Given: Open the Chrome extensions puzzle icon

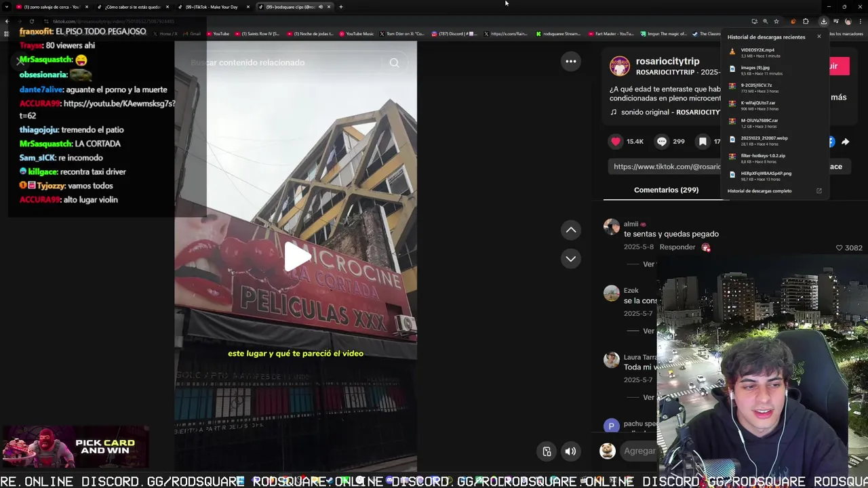Looking at the screenshot, I should [x=806, y=22].
